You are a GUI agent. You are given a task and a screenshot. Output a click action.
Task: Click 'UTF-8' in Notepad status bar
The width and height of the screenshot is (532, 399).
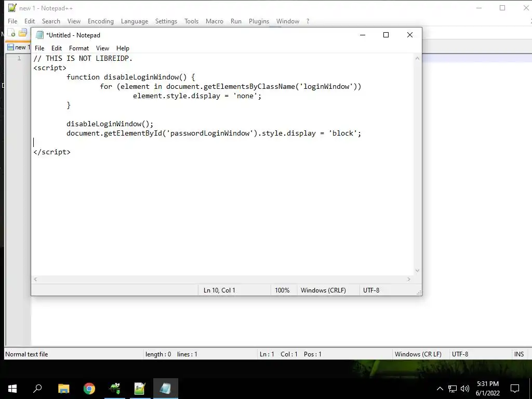pos(371,290)
